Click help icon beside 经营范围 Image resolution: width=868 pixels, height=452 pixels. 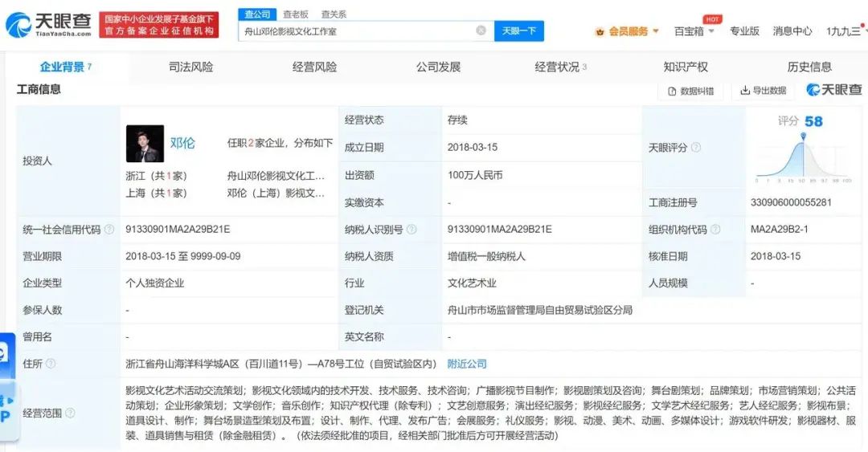[70, 413]
